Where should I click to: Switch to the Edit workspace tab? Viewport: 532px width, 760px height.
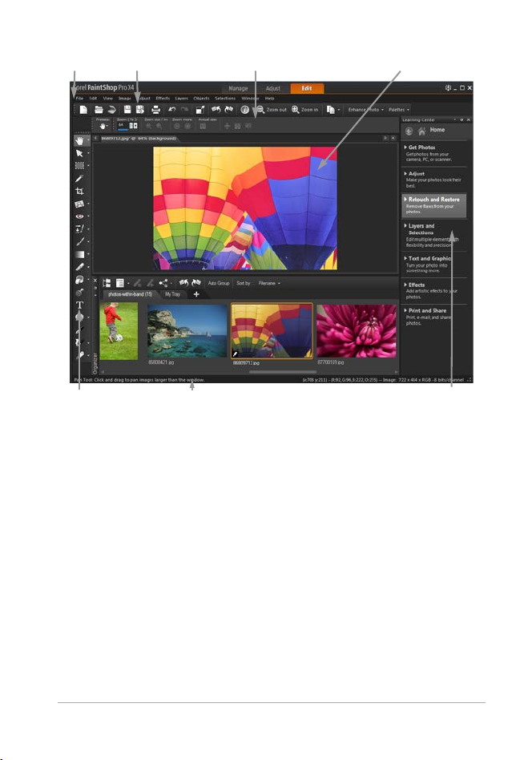(x=307, y=88)
